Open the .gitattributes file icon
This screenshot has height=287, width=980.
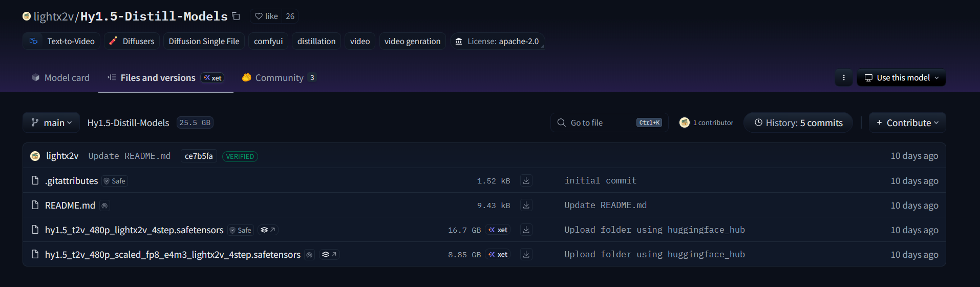[x=35, y=180]
